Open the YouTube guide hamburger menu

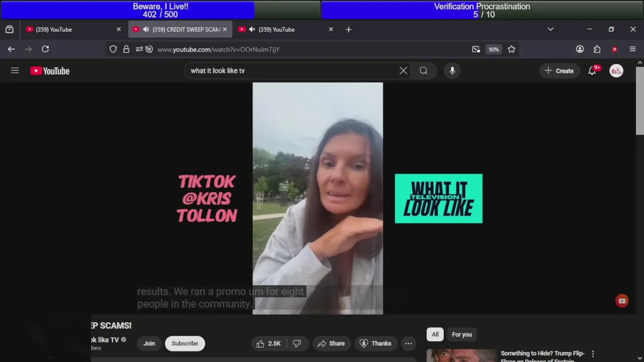[15, 71]
